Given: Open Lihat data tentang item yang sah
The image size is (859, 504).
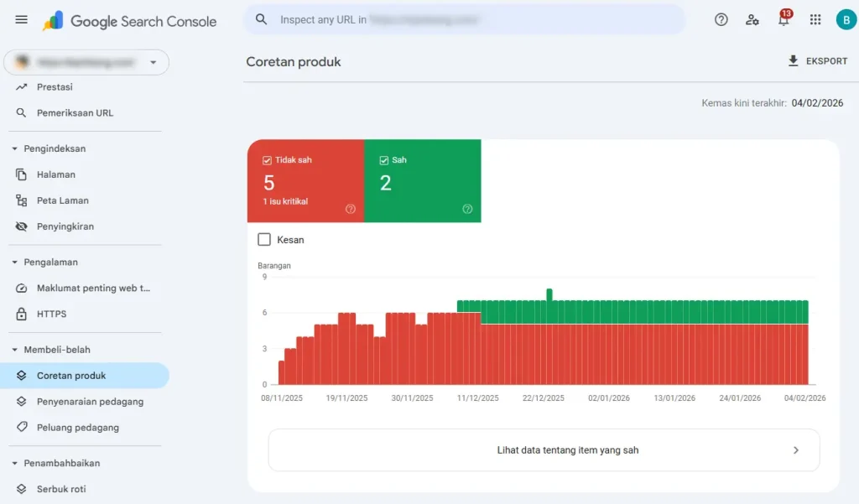Looking at the screenshot, I should coord(544,450).
